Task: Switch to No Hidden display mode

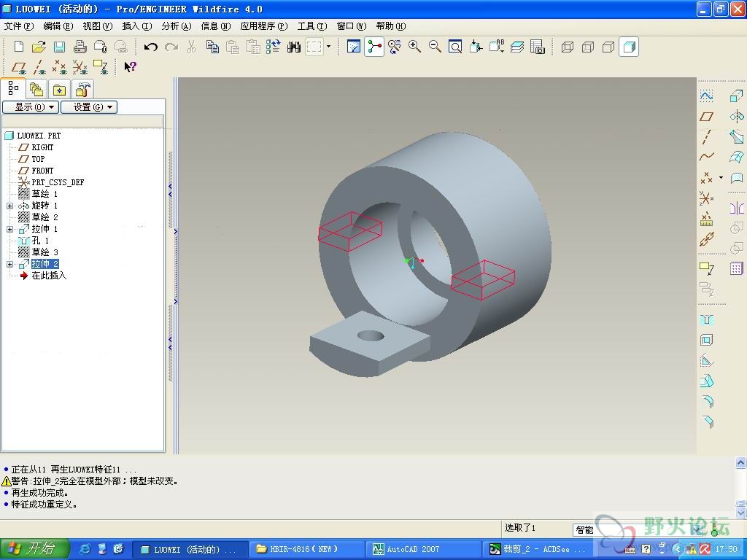Action: 608,47
